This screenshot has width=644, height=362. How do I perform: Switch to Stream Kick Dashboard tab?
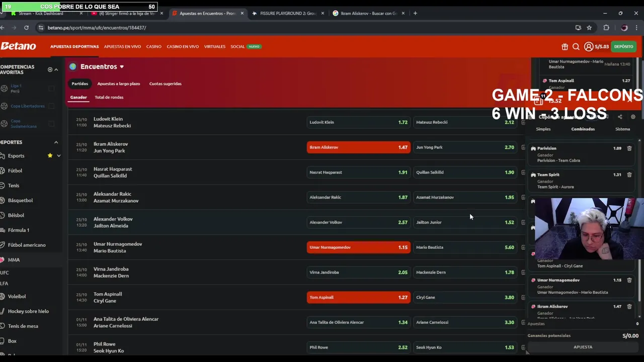pyautogui.click(x=41, y=14)
